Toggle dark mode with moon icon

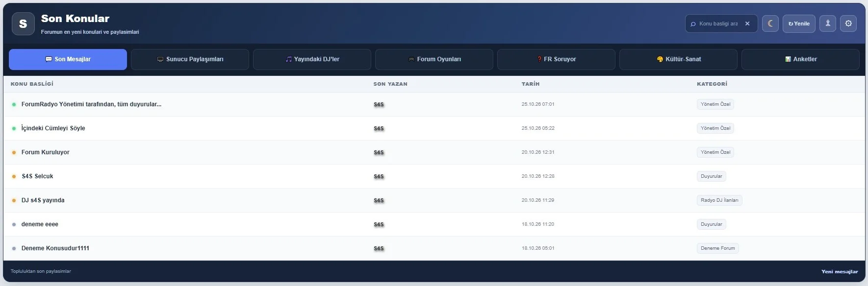click(770, 24)
